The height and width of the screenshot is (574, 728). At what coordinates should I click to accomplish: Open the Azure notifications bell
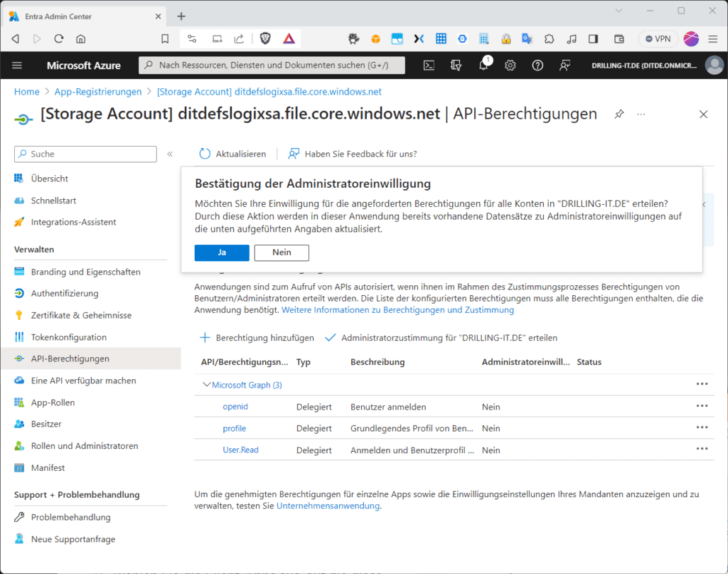483,65
